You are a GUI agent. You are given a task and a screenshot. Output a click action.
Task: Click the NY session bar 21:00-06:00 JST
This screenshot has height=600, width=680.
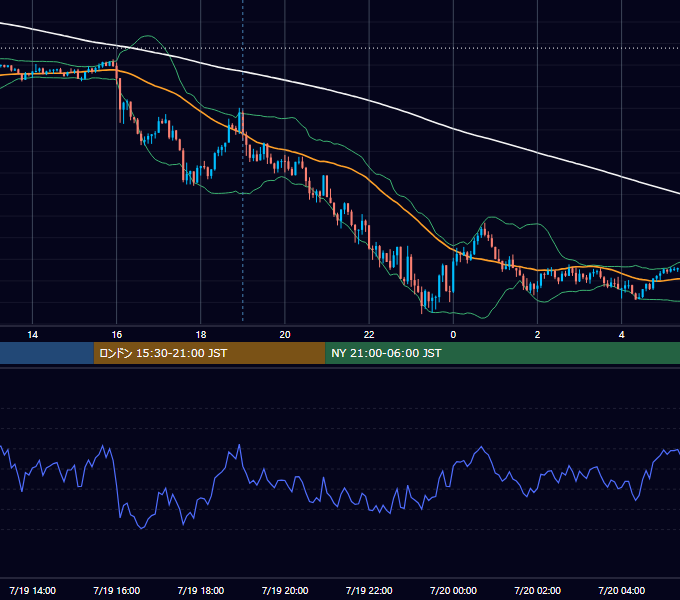click(x=503, y=353)
